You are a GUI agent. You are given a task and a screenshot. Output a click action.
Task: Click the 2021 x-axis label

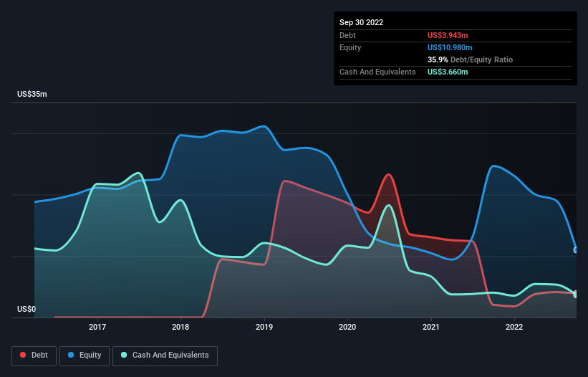[431, 327]
